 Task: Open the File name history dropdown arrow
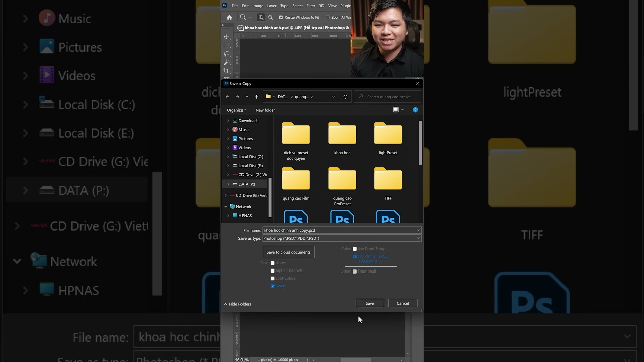[418, 230]
